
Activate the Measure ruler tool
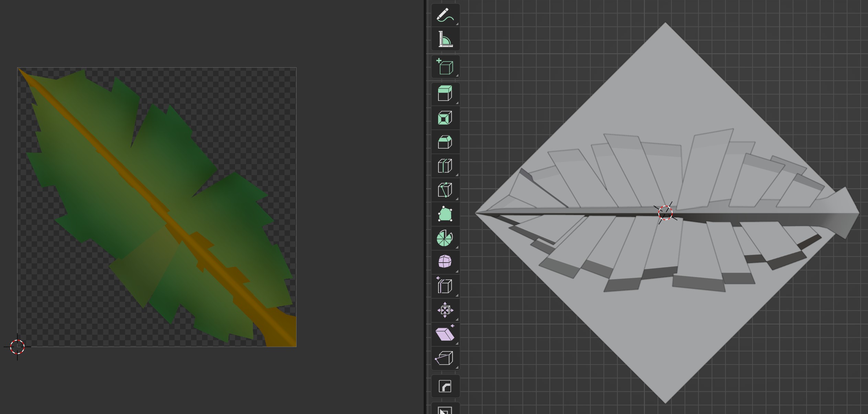[x=445, y=39]
